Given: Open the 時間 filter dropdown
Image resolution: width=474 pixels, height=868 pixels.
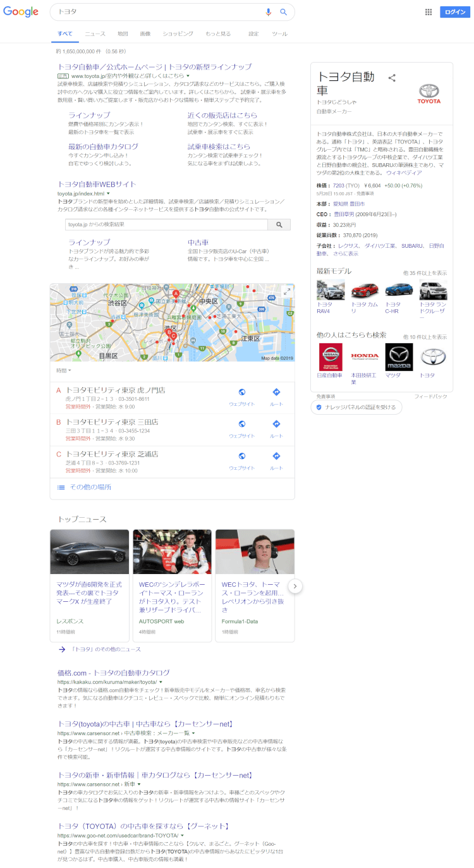Looking at the screenshot, I should [64, 370].
